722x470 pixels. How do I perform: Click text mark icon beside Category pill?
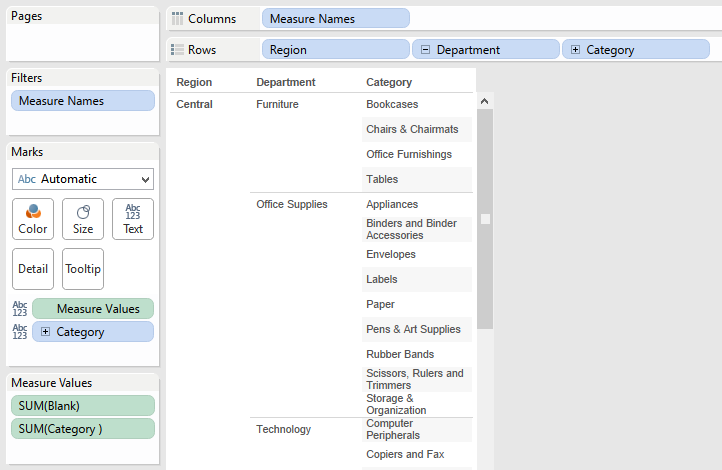click(19, 331)
